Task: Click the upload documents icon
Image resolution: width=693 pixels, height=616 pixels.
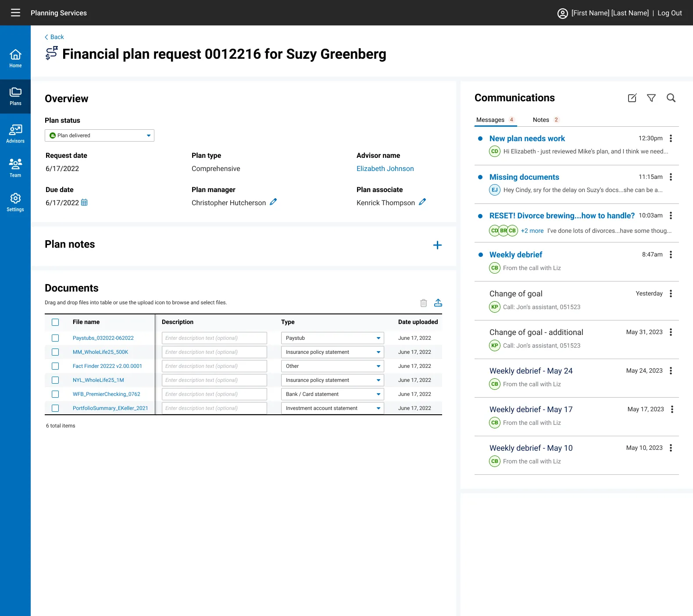Action: click(438, 303)
